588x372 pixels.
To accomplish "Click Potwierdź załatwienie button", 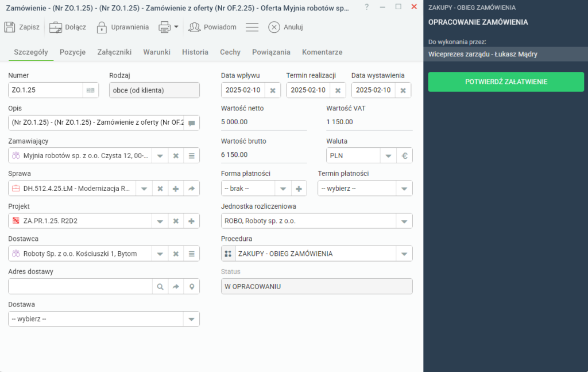I will coord(506,82).
